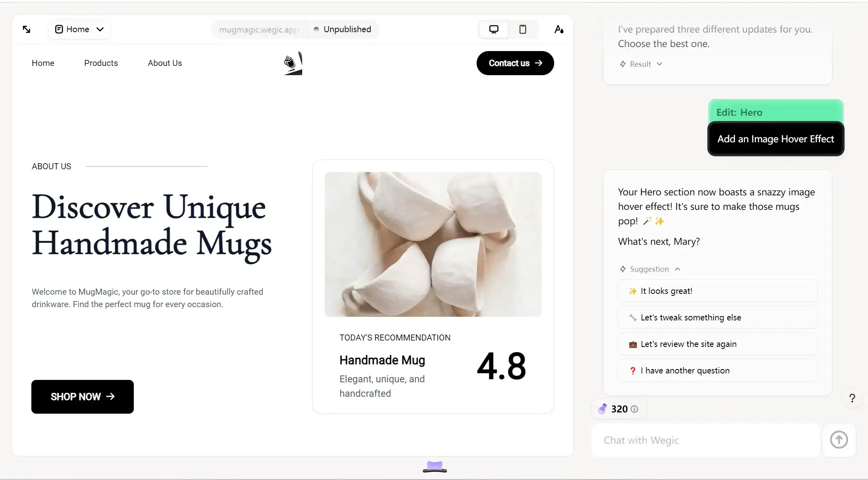Select the About Us menu item
The width and height of the screenshot is (868, 480).
point(164,63)
